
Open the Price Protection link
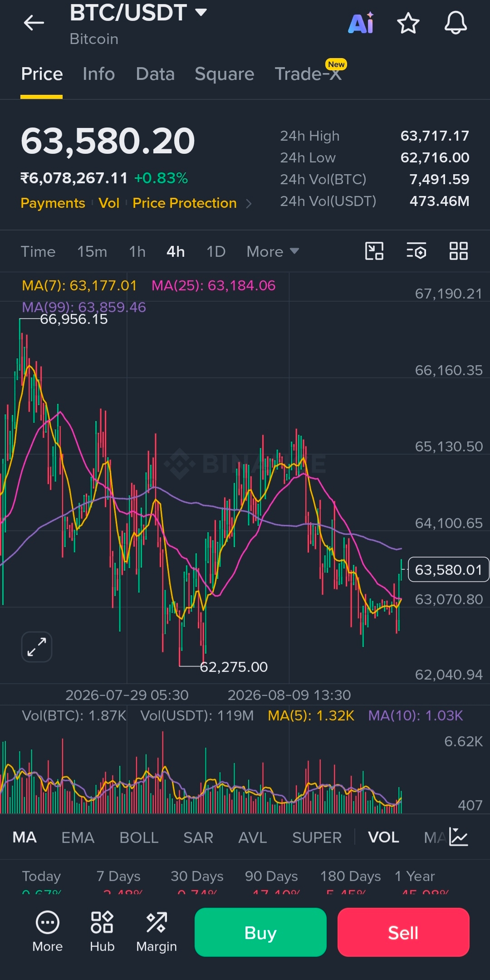[x=185, y=203]
